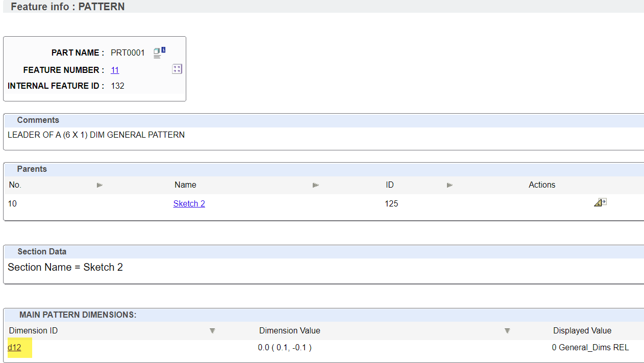Click the part cube icon next to PRT0001

[156, 52]
